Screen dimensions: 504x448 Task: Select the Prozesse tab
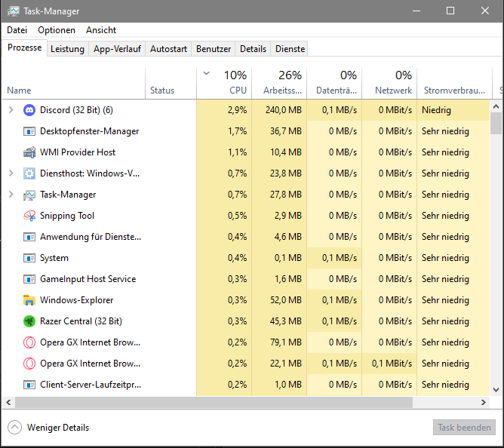pyautogui.click(x=24, y=48)
